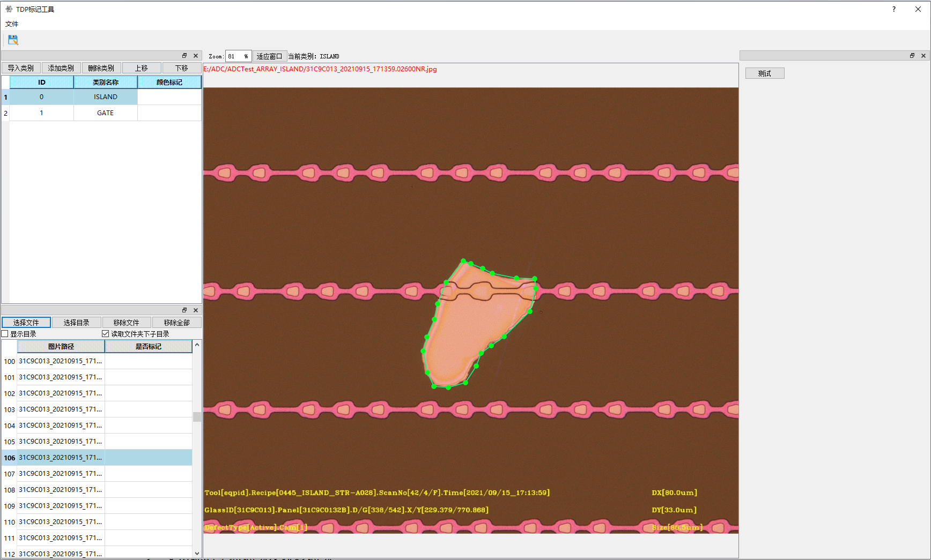Viewport: 931px width, 560px height.
Task: Fit image to window using 适应窗口
Action: click(x=270, y=56)
